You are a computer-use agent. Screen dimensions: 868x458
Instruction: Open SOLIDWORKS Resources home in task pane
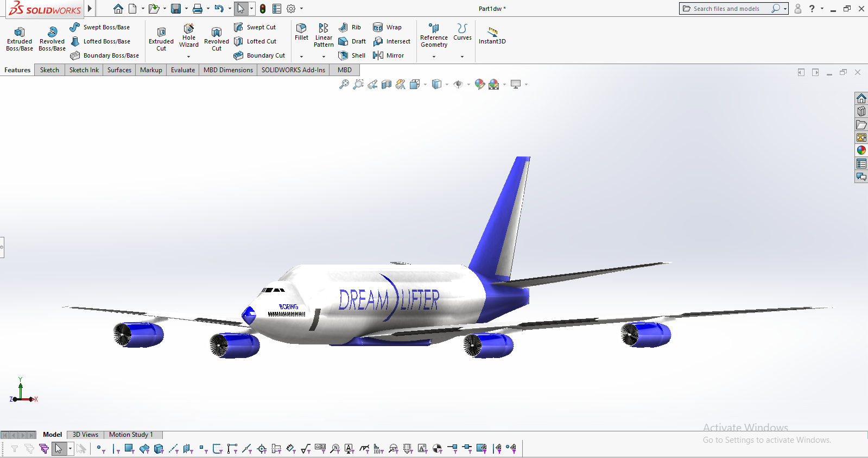[x=861, y=98]
